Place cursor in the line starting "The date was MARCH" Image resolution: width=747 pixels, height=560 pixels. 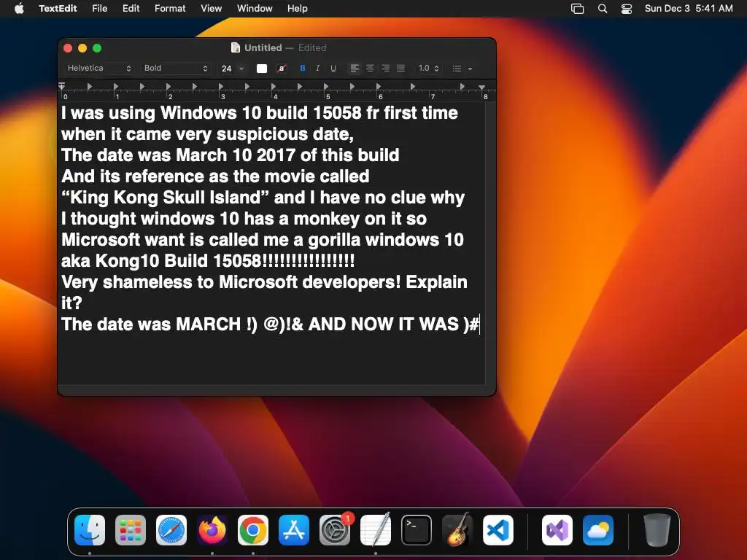(x=270, y=324)
